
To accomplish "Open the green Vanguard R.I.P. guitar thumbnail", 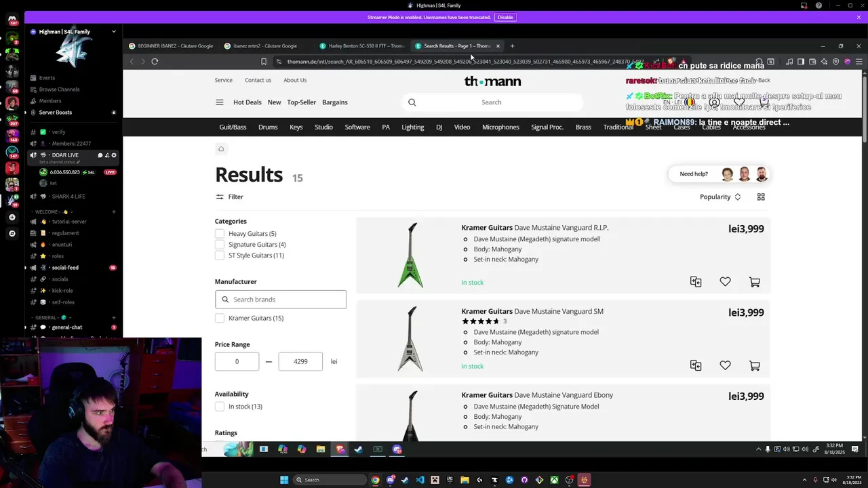I will point(410,255).
